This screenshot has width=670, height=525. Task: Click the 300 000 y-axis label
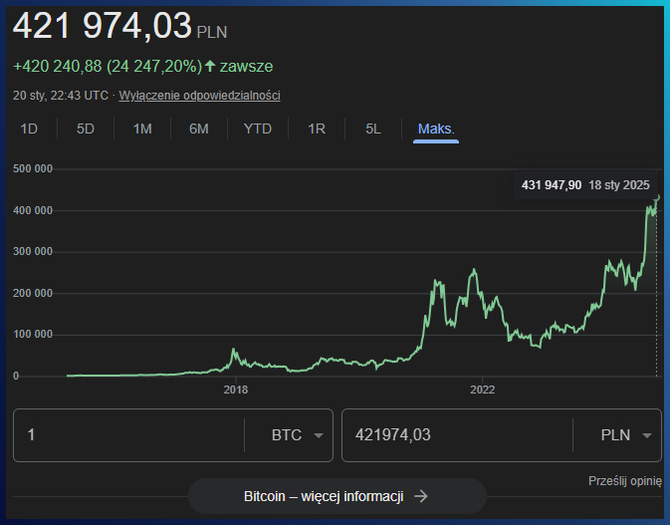32,252
